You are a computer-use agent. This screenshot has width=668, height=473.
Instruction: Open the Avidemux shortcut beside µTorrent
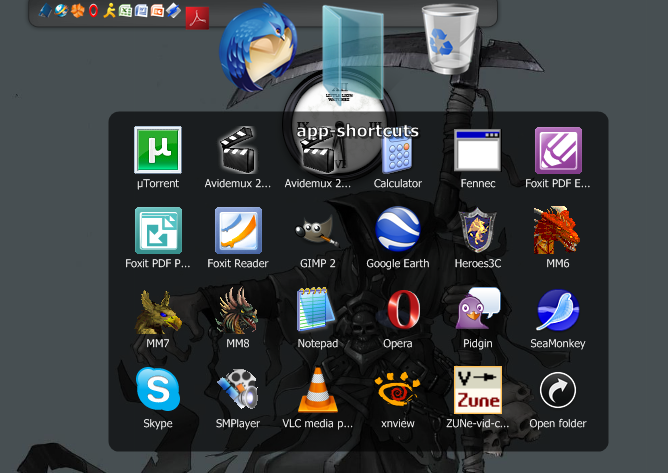coord(237,150)
